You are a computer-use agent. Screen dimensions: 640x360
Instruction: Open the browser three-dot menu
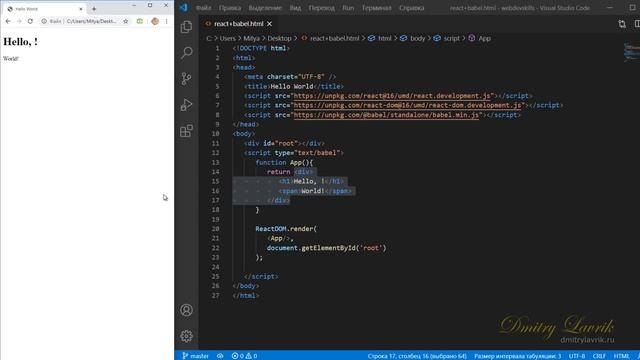click(167, 21)
